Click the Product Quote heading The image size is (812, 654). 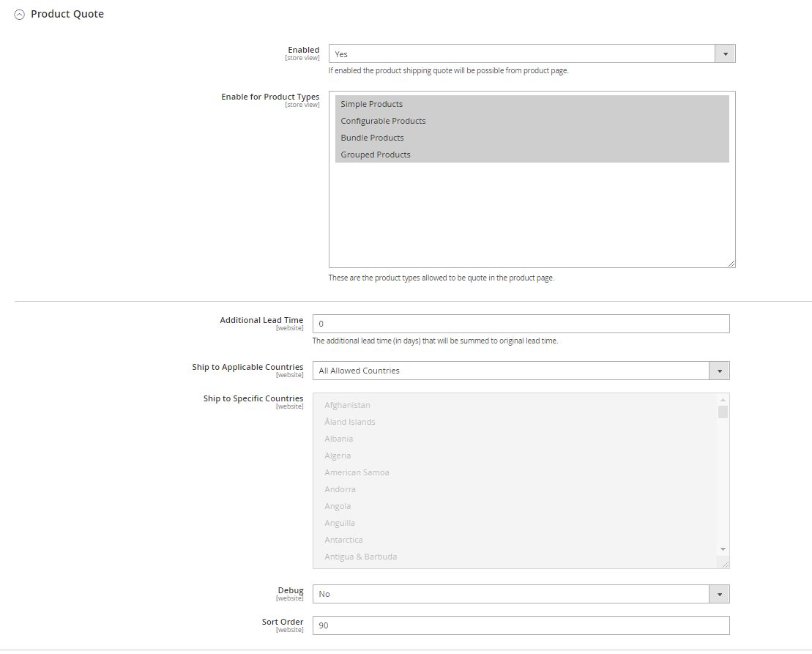coord(67,15)
